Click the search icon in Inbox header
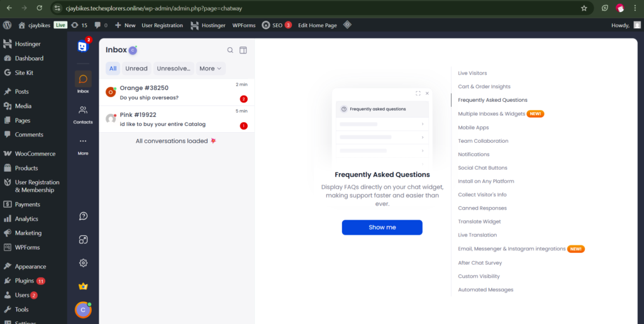This screenshot has height=324, width=644. click(x=230, y=50)
